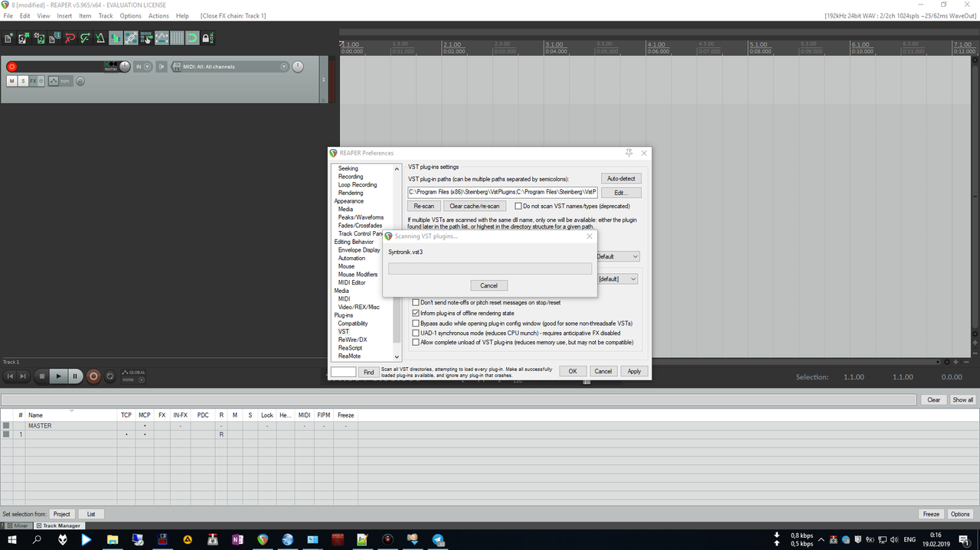Enable 'UAD-1 synchronous mode' checkbox
The image size is (980, 550).
tap(416, 333)
